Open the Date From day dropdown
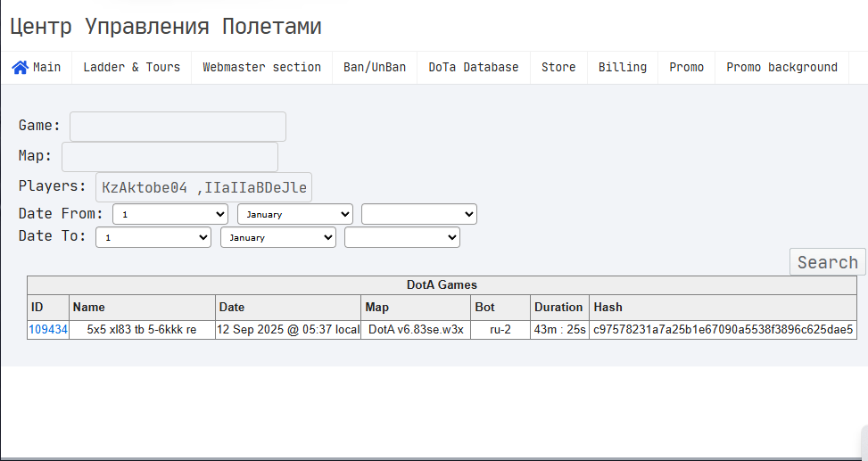This screenshot has width=868, height=461. pyautogui.click(x=170, y=214)
